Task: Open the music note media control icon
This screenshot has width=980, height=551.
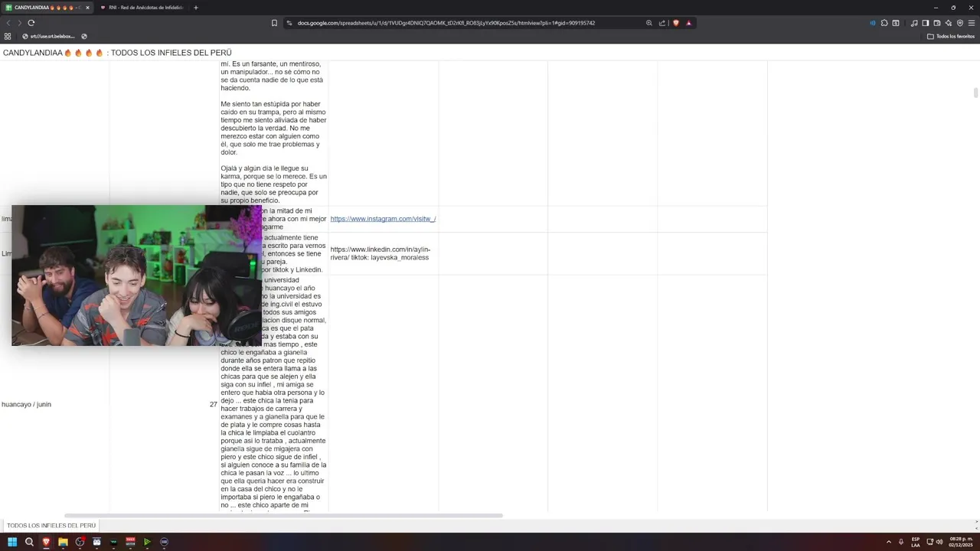Action: (x=914, y=23)
